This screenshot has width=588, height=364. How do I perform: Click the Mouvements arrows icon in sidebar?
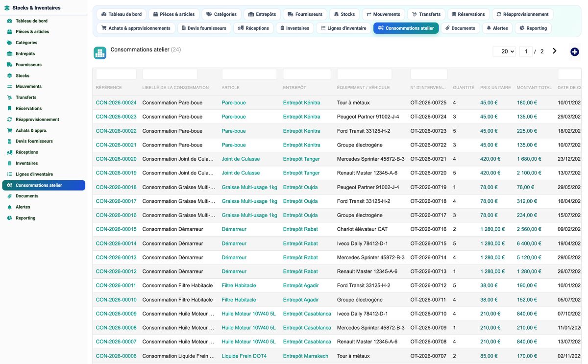[x=9, y=87]
